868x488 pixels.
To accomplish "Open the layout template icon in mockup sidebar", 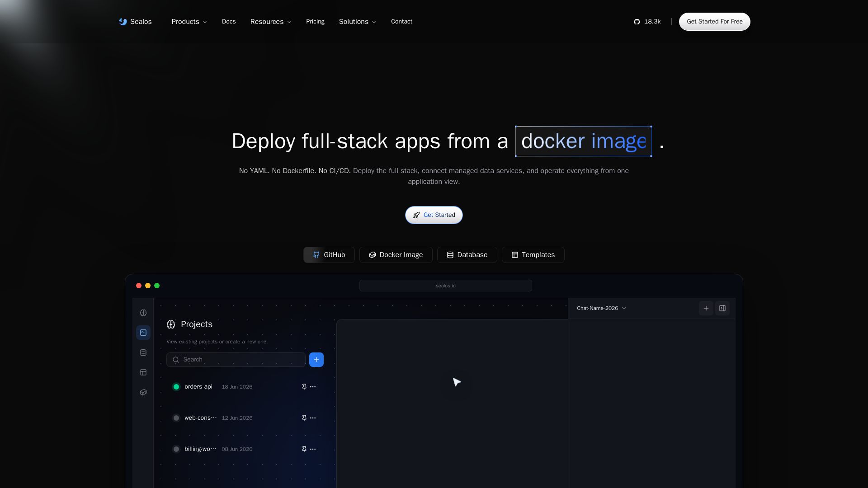I will (x=143, y=372).
